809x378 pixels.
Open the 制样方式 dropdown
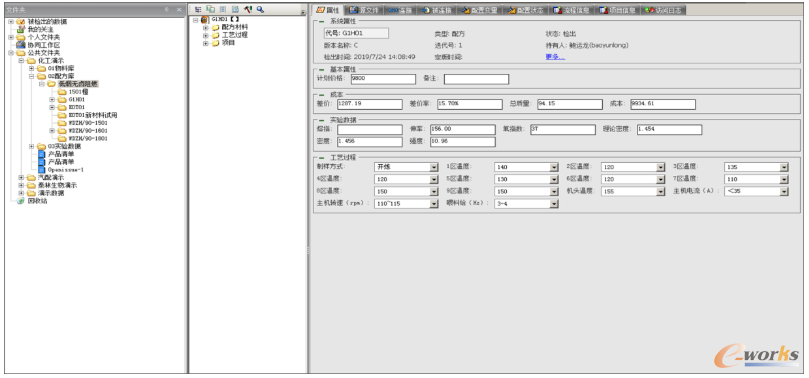[434, 167]
